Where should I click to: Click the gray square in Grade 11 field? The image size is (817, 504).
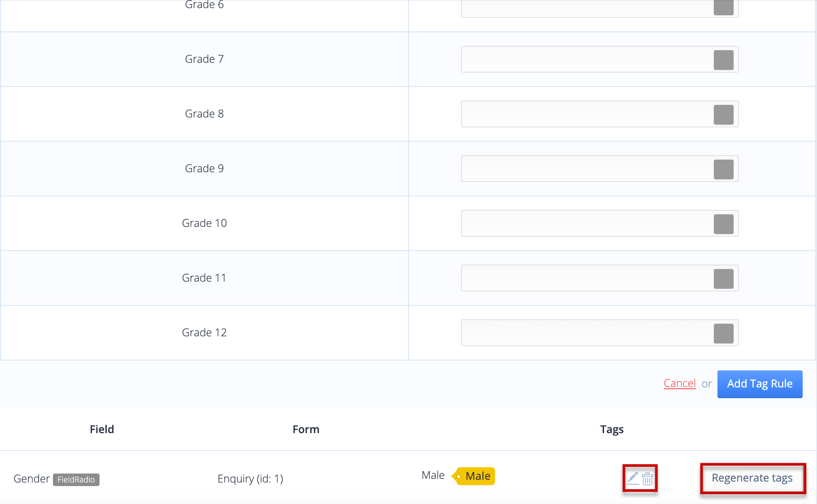click(723, 278)
